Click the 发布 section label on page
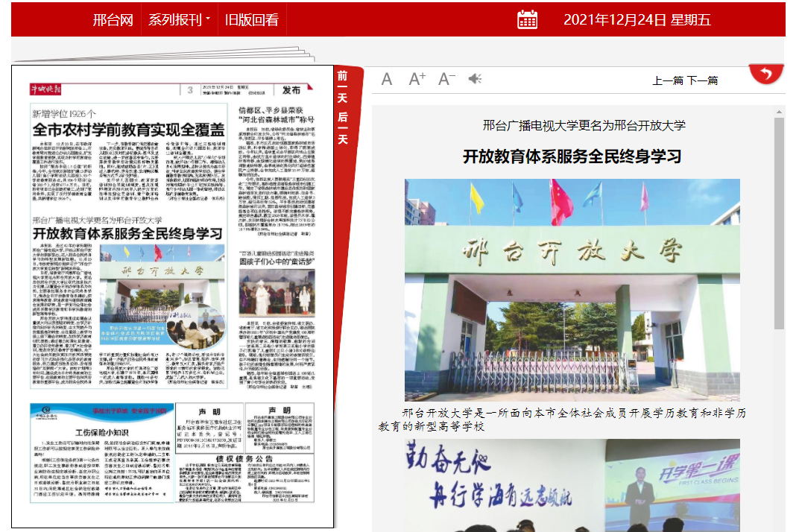The height and width of the screenshot is (532, 799). (291, 90)
